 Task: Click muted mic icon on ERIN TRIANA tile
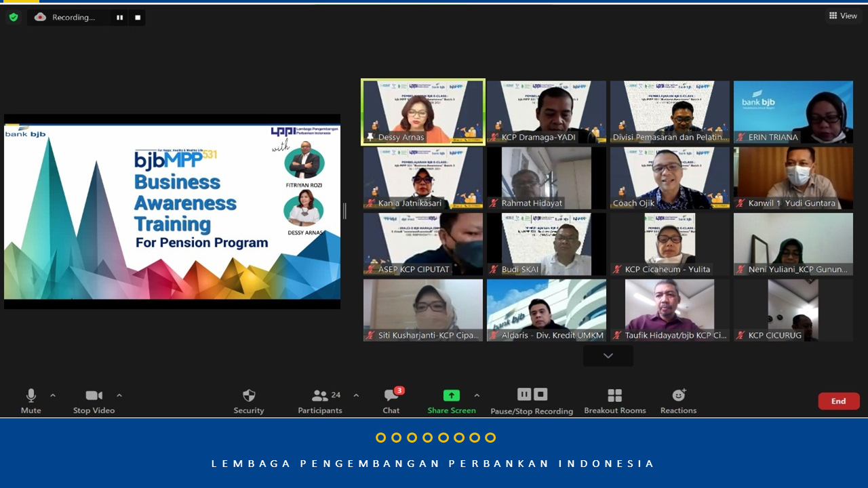pos(741,137)
